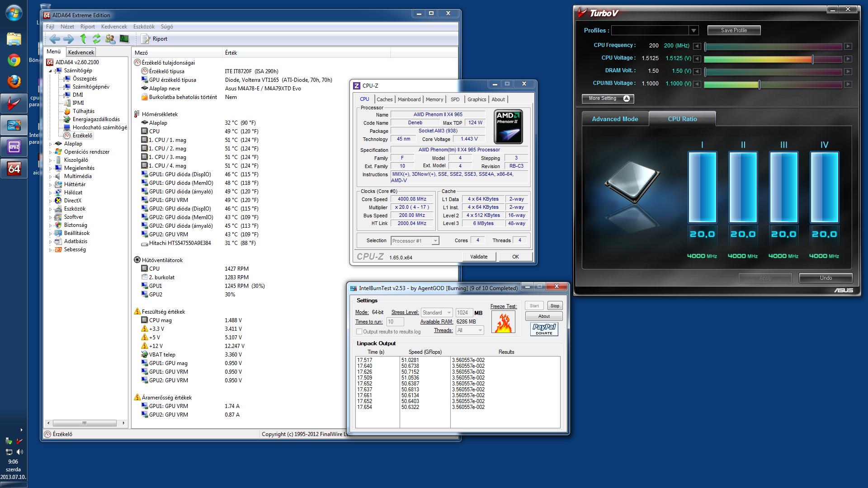The width and height of the screenshot is (868, 488).
Task: Click Validate in CPU-Z
Action: [479, 257]
